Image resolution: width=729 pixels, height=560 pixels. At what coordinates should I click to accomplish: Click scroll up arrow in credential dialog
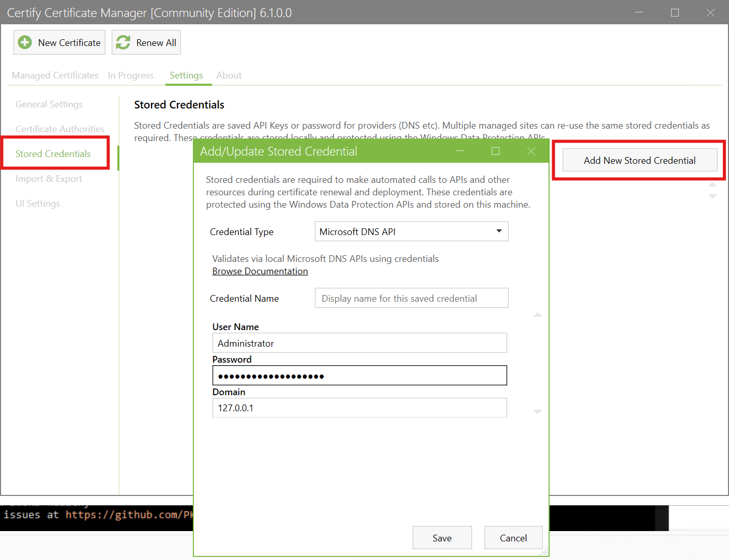[538, 314]
